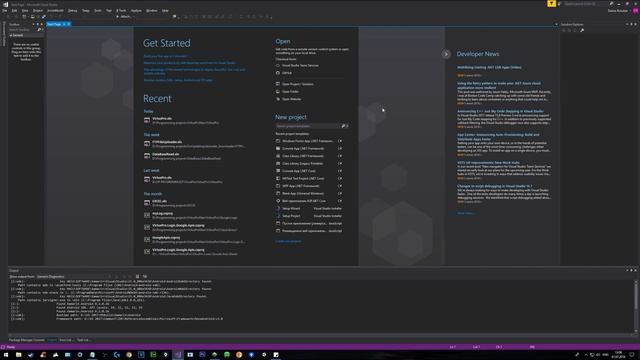Click the search project templates field

[308, 126]
